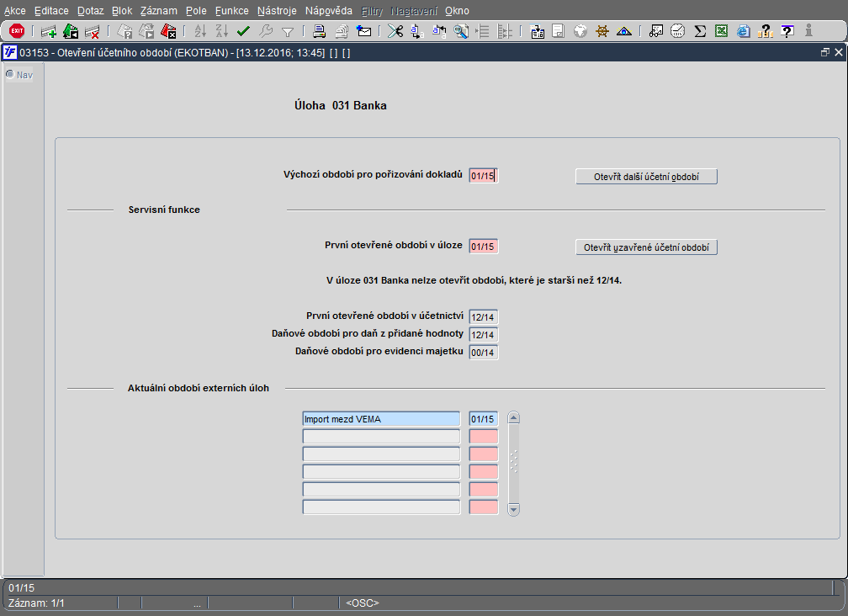Click the 'Daňové období pro daň z přidané hodnoty' field

point(483,335)
